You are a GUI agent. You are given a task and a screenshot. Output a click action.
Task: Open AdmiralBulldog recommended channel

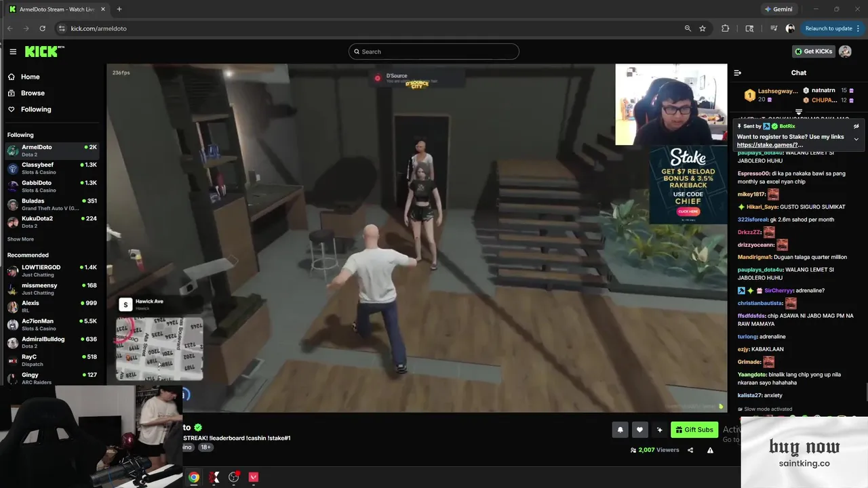point(52,342)
